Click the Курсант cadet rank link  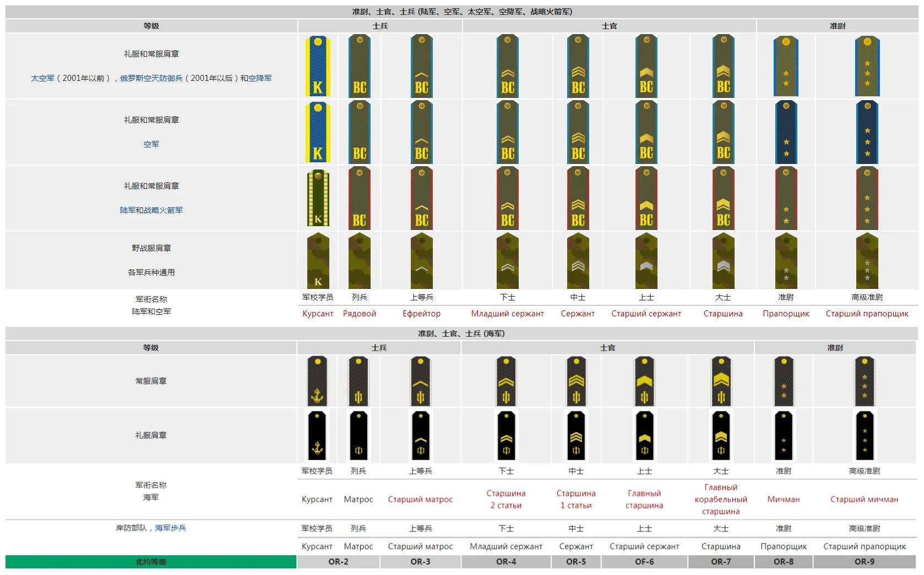(x=318, y=314)
